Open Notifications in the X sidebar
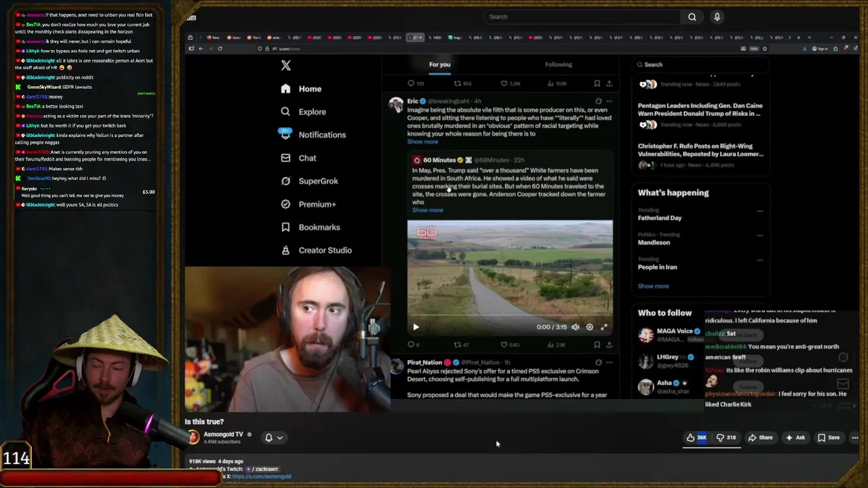868x488 pixels. 313,135
